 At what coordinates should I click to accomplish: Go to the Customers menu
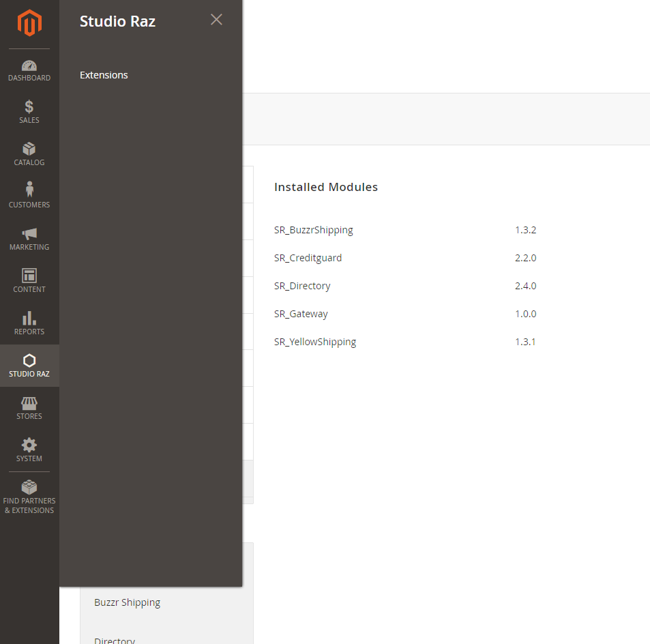29,196
